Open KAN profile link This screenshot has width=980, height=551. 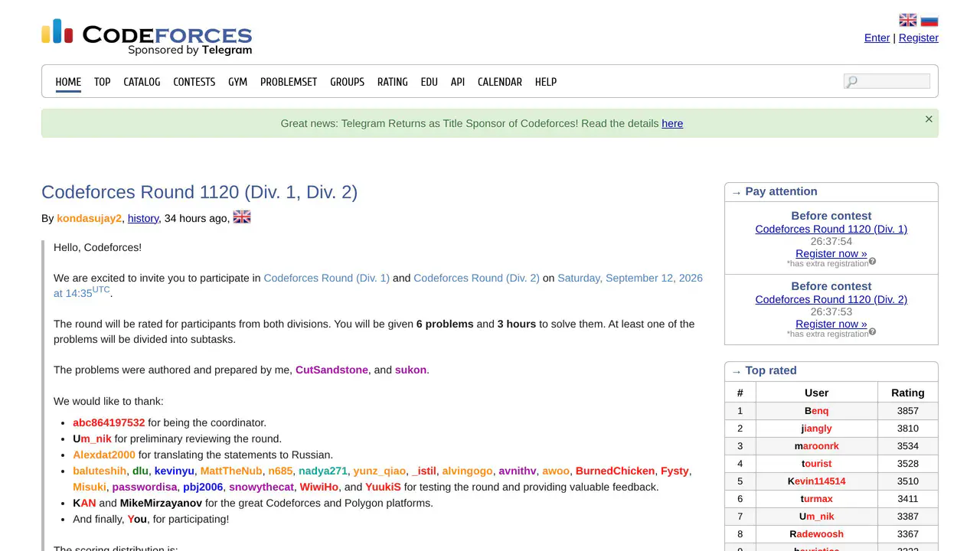pos(84,503)
